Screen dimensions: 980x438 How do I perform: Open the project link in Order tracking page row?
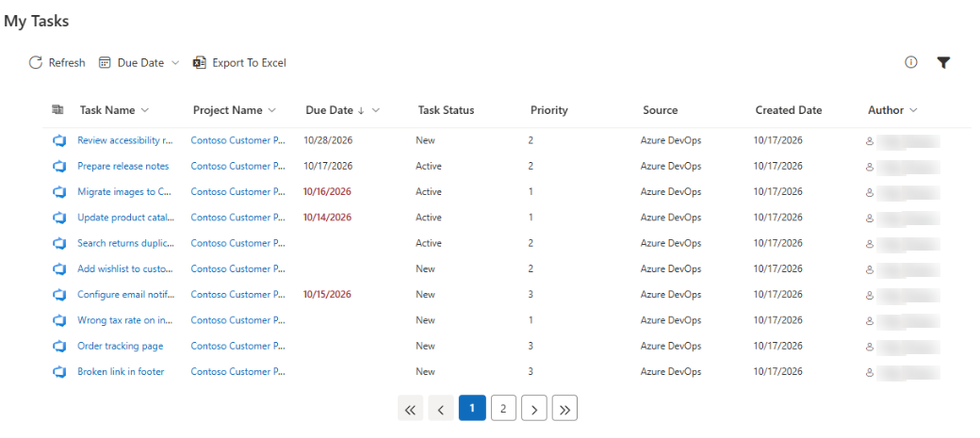tap(238, 346)
